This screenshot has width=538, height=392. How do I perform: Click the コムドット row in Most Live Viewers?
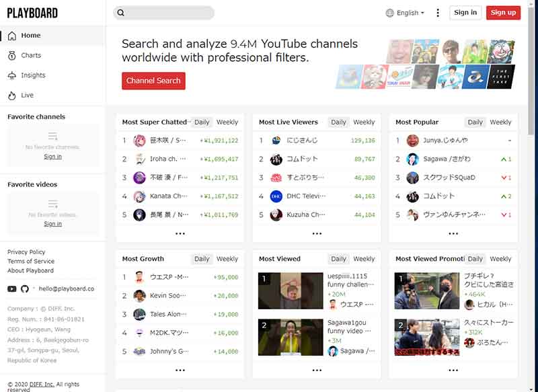pos(317,159)
